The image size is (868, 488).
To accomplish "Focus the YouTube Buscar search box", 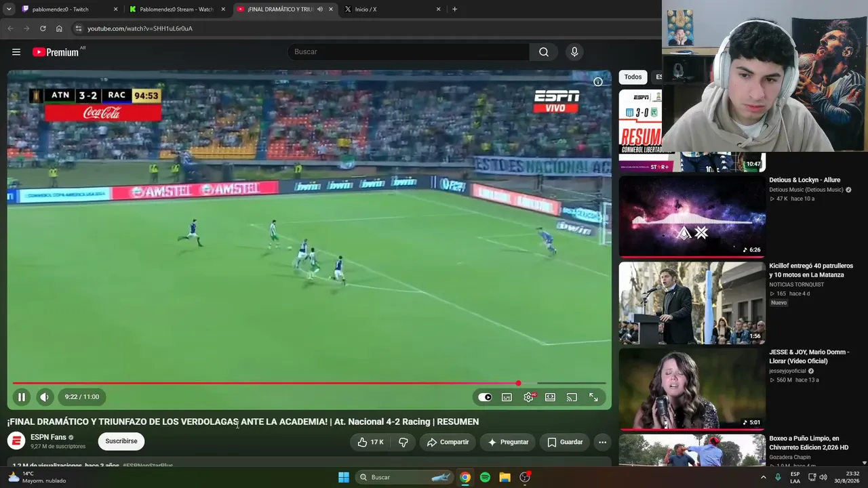I will point(408,52).
